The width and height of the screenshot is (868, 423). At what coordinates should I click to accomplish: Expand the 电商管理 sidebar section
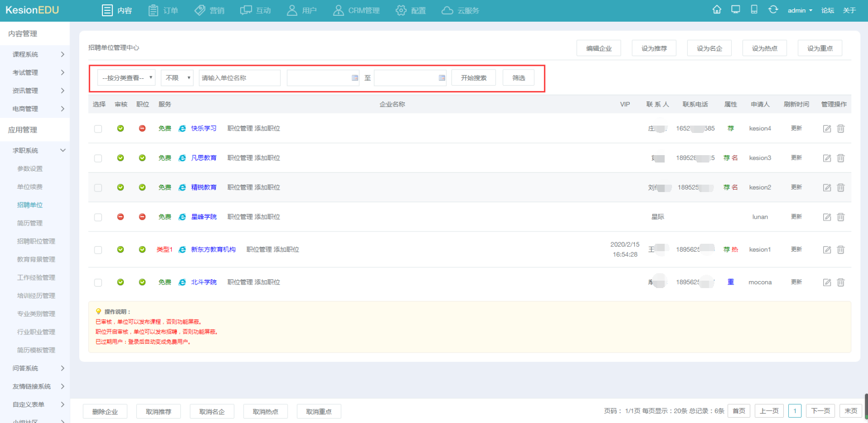(35, 109)
